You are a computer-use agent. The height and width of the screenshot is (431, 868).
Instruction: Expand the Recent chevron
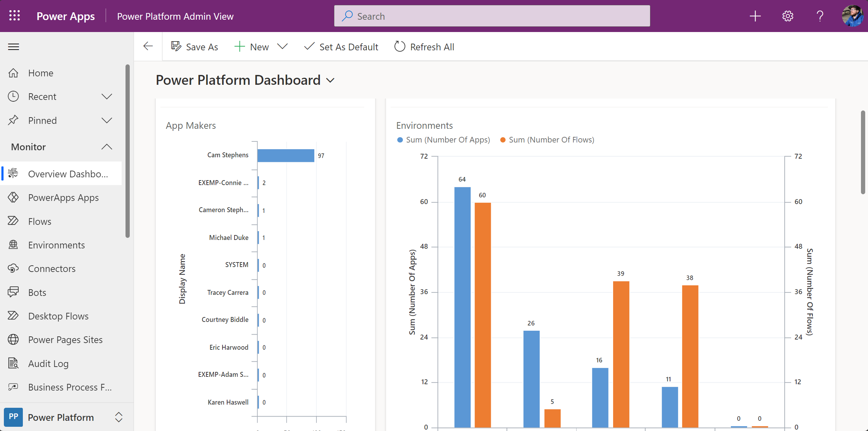(107, 96)
